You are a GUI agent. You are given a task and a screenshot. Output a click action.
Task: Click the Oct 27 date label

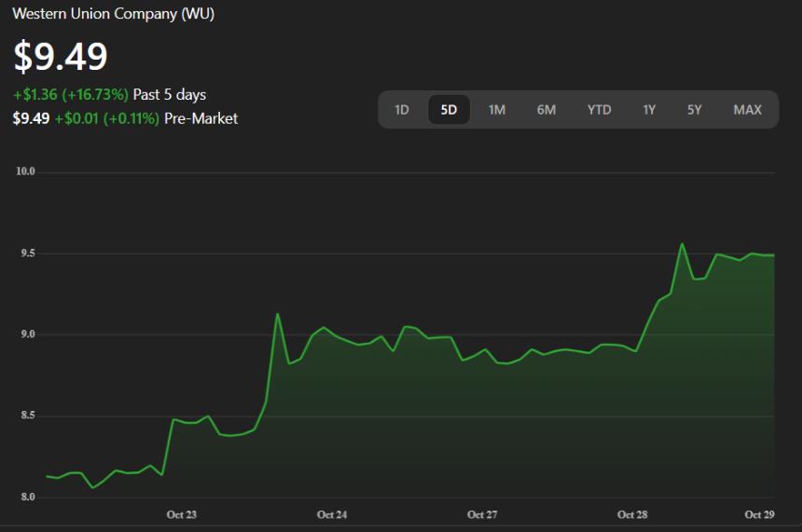coord(482,514)
